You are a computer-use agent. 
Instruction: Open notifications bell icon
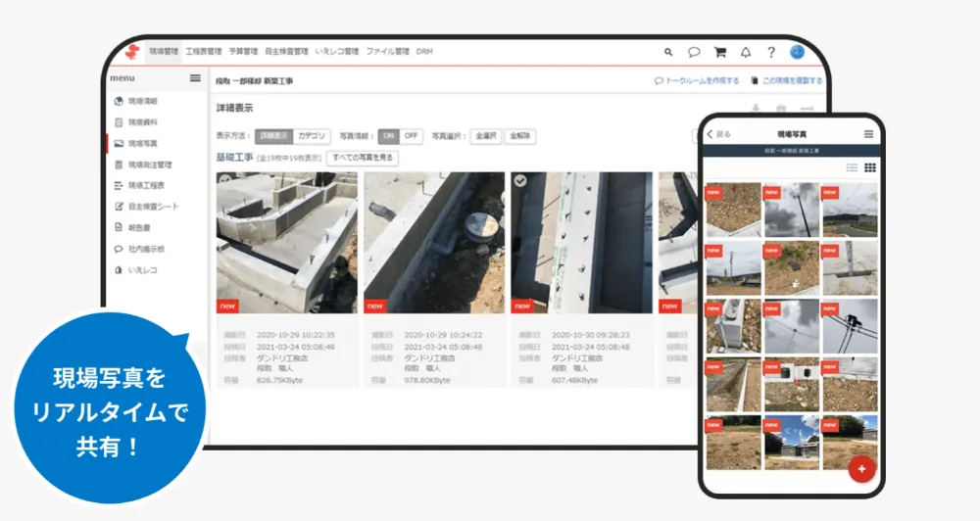[746, 52]
